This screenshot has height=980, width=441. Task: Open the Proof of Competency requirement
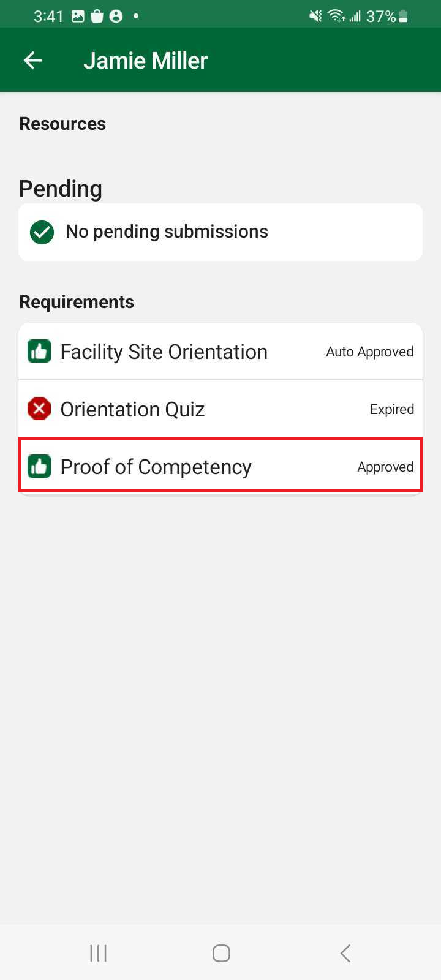point(156,467)
